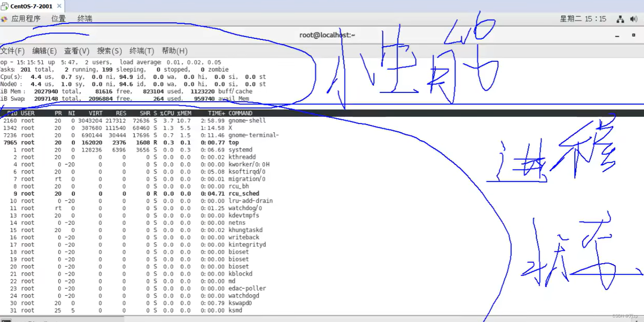Open the 编辑(E) menu
Screen dimensions: 644x322
pyautogui.click(x=44, y=51)
